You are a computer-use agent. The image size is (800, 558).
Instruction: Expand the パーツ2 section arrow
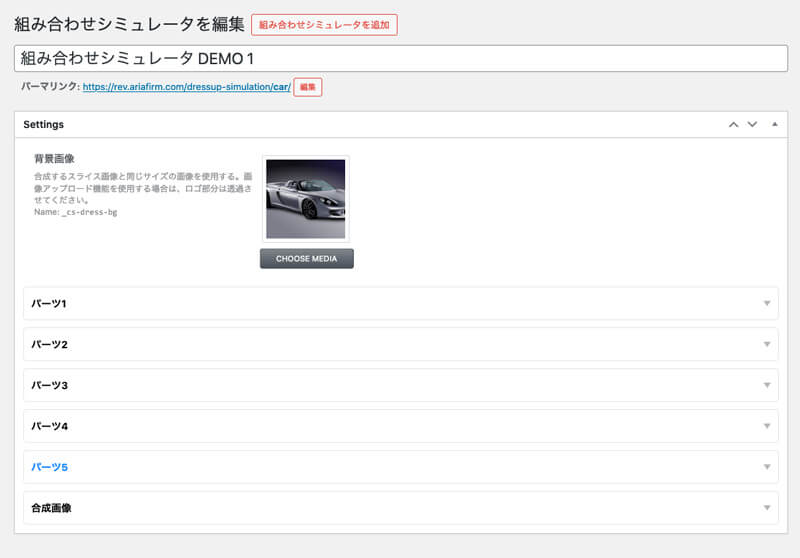tap(767, 344)
